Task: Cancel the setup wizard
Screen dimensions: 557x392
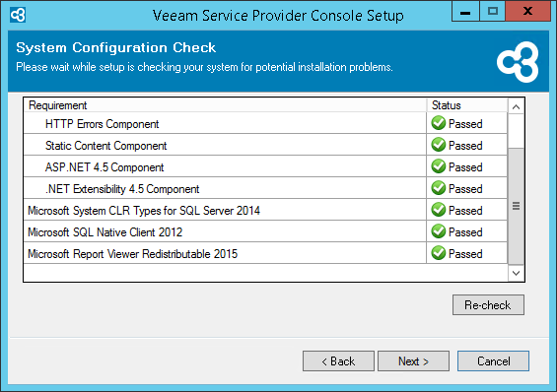Action: tap(493, 361)
